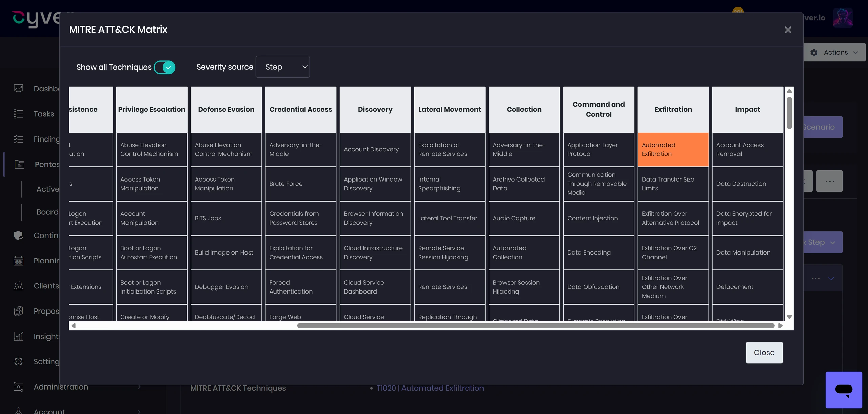The width and height of the screenshot is (868, 414).
Task: Select the Automated Exfiltration highlighted cell
Action: pyautogui.click(x=673, y=149)
